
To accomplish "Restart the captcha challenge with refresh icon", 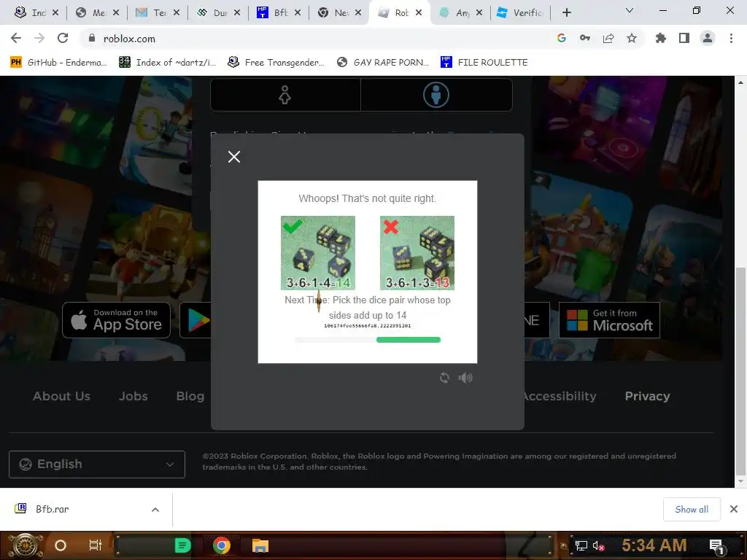I will (444, 378).
